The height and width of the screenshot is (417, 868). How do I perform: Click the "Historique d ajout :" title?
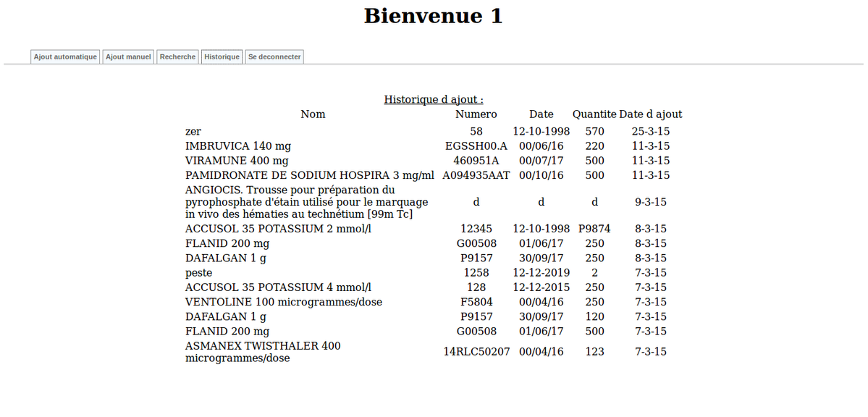tap(433, 99)
